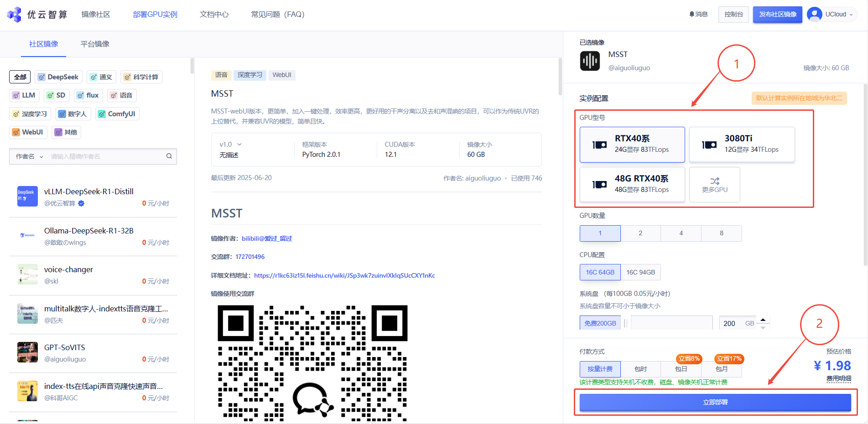The height and width of the screenshot is (424, 868).
Task: Click the MSST selected image icon
Action: [x=590, y=61]
